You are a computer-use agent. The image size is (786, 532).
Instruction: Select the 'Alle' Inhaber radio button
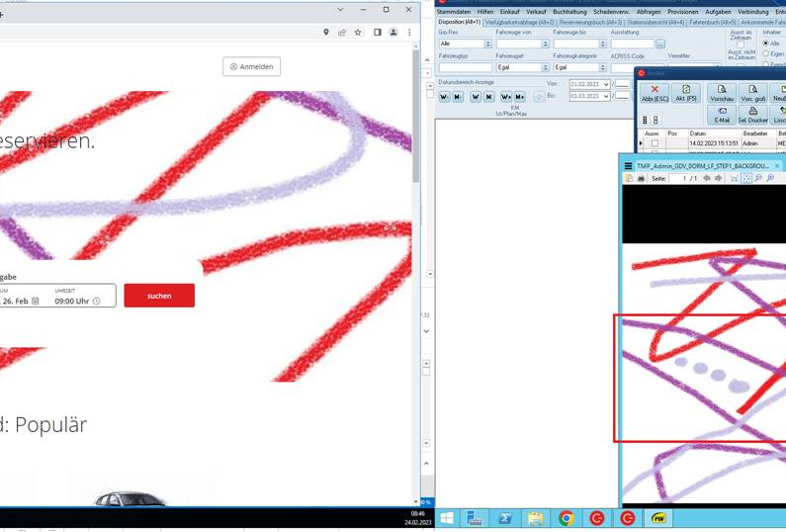click(765, 44)
